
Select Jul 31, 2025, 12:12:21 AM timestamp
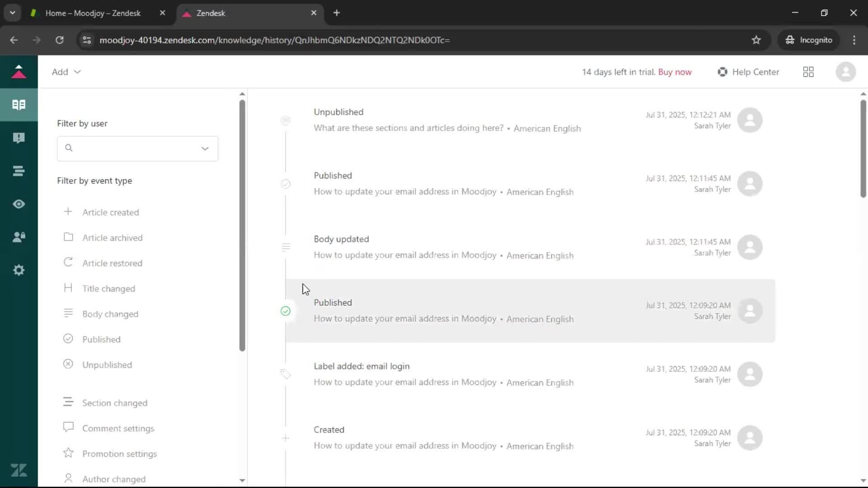pyautogui.click(x=688, y=115)
